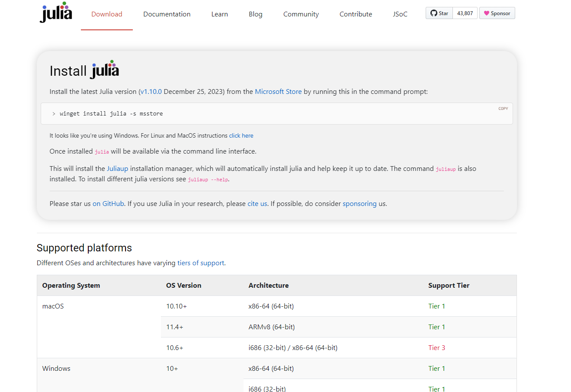The width and height of the screenshot is (571, 392).
Task: Open the v1.10.0 release link
Action: click(x=151, y=92)
